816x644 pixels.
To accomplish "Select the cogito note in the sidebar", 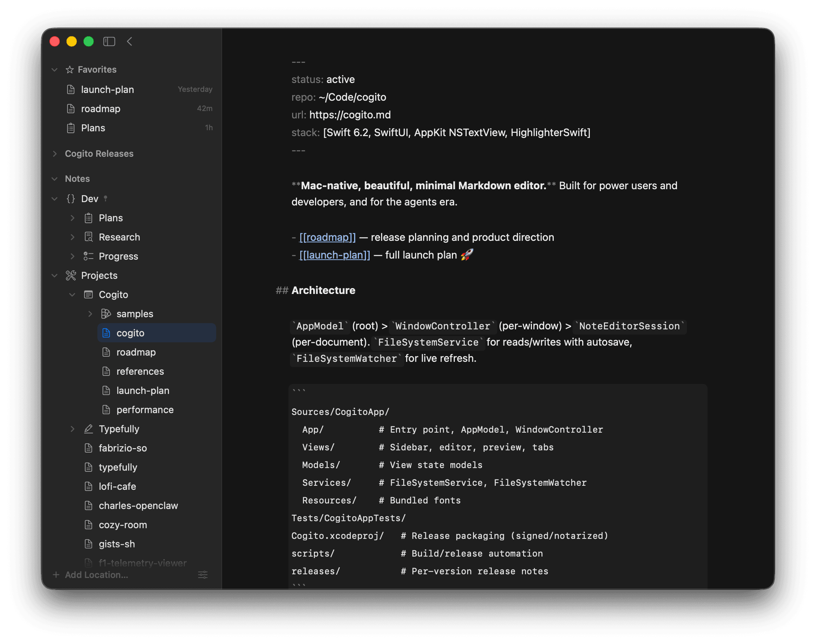I will click(x=157, y=333).
